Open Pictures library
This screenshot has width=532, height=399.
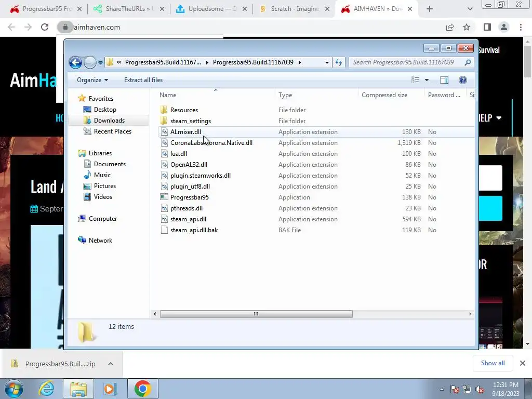click(x=104, y=186)
